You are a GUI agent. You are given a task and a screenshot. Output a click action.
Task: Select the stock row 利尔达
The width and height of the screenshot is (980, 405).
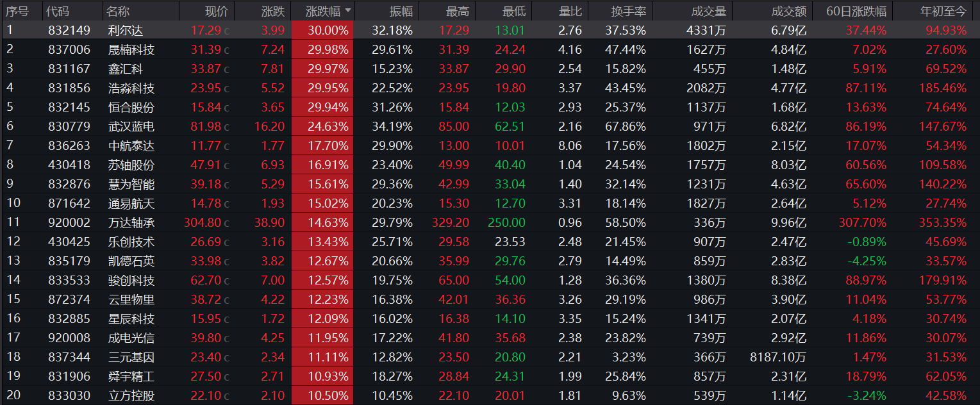click(x=490, y=30)
